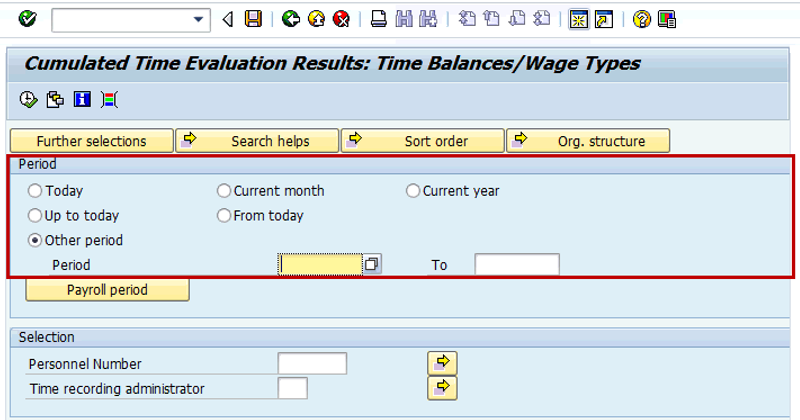Click the red Cancel icon
Screen dimensions: 800x420
tap(341, 18)
